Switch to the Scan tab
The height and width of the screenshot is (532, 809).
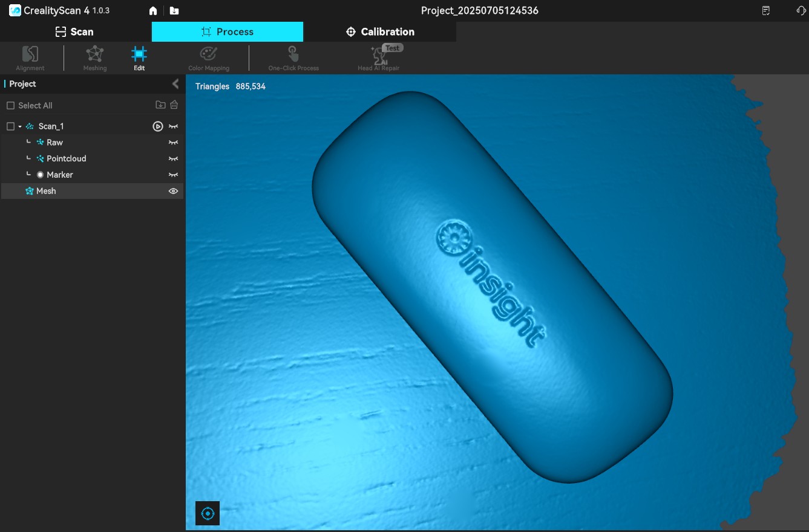coord(75,32)
